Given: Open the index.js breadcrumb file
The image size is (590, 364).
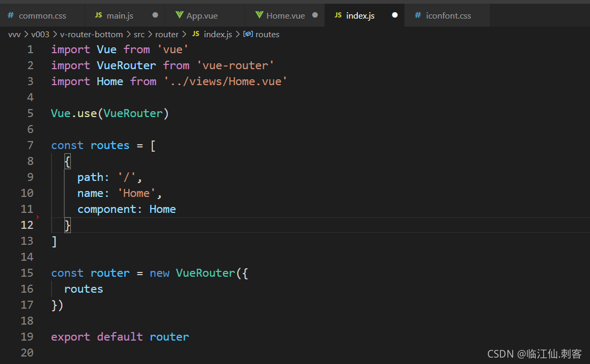Looking at the screenshot, I should (x=218, y=34).
